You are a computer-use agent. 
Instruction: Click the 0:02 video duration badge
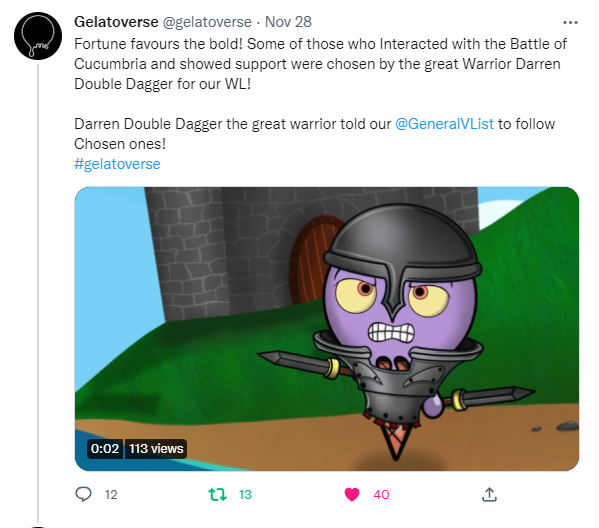point(105,449)
